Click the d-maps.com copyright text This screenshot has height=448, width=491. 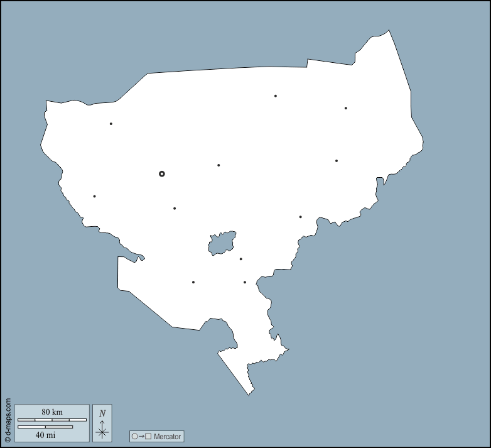point(8,420)
